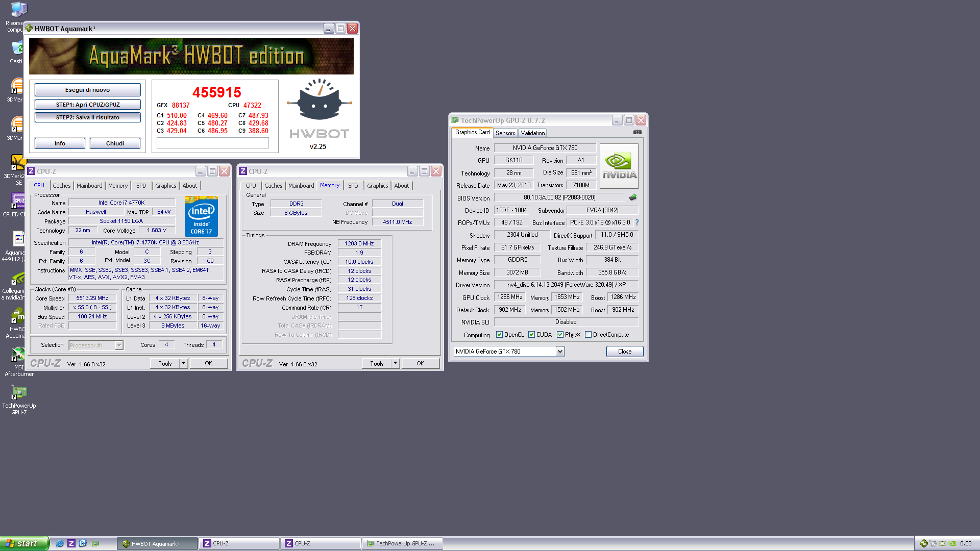Click the GPU-Z Name field GTX 780

click(545, 148)
